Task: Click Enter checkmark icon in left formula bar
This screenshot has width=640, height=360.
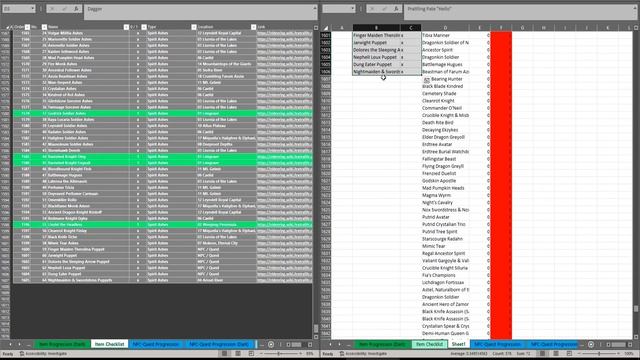Action: click(x=64, y=9)
